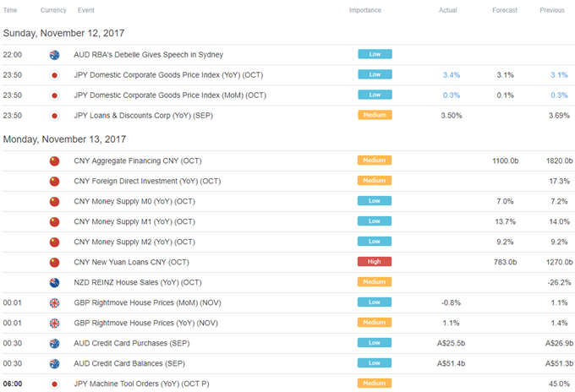Open JPY Domestic Corporate Goods Price Index (YoY) event
The height and width of the screenshot is (392, 575).
coord(168,75)
